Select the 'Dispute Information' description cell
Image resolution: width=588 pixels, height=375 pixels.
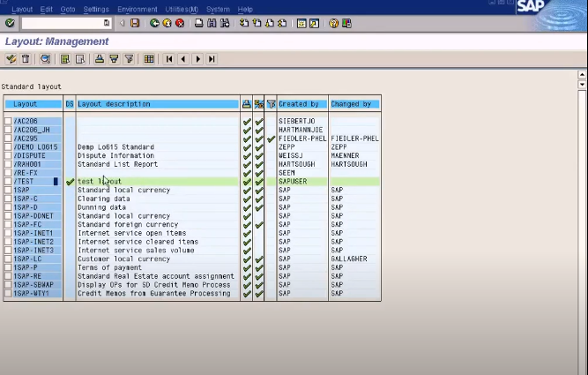click(x=158, y=155)
